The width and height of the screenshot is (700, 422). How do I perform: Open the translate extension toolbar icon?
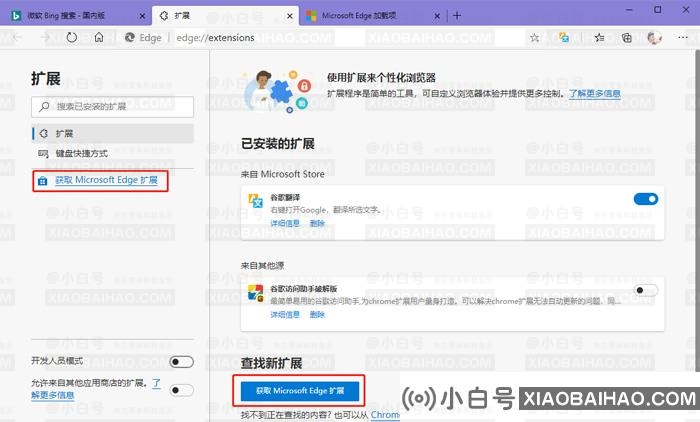click(564, 38)
